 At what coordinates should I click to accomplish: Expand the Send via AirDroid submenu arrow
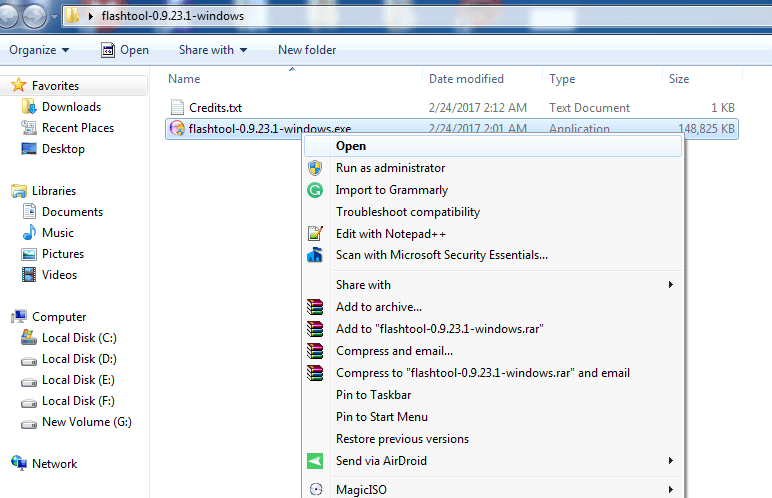tap(671, 461)
